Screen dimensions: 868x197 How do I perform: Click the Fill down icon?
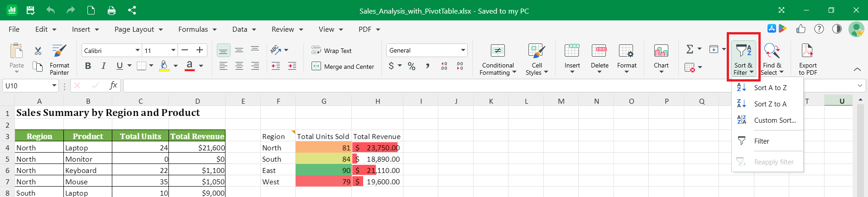point(714,49)
